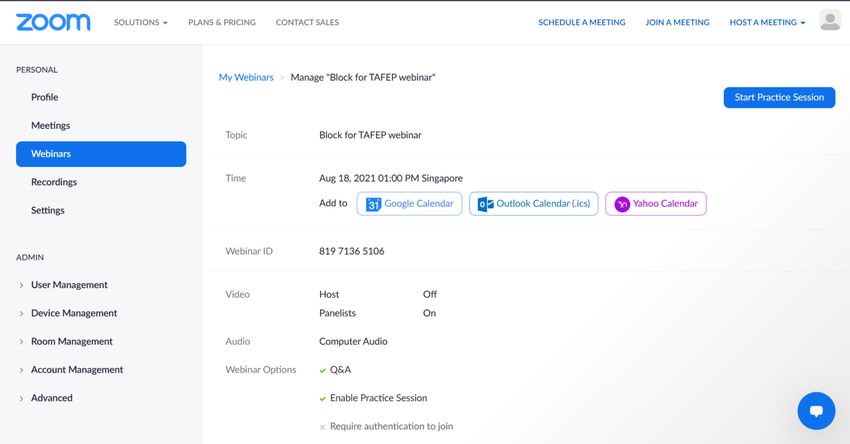Click the Google Calendar icon
The height and width of the screenshot is (444, 850).
pos(373,204)
